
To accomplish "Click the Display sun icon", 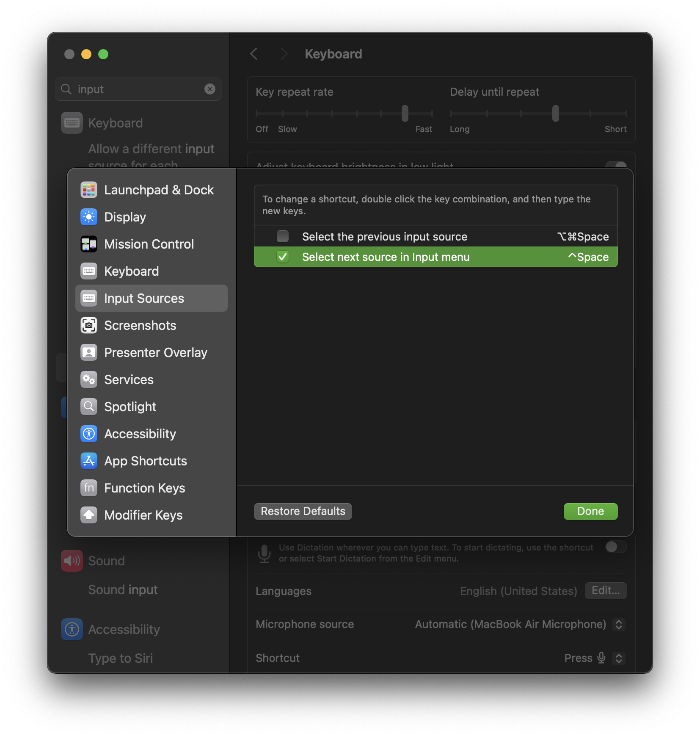I will [x=89, y=217].
